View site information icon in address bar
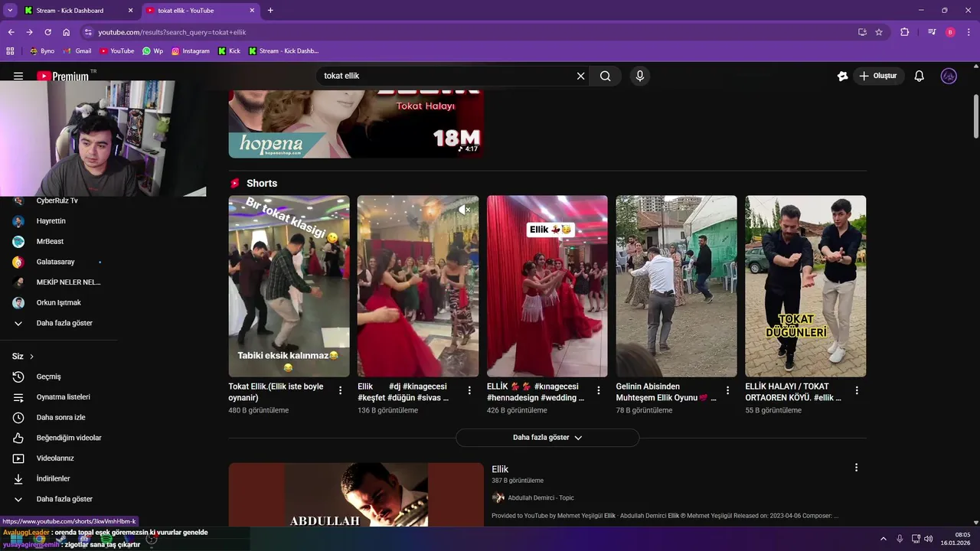The height and width of the screenshot is (551, 980). (x=88, y=32)
